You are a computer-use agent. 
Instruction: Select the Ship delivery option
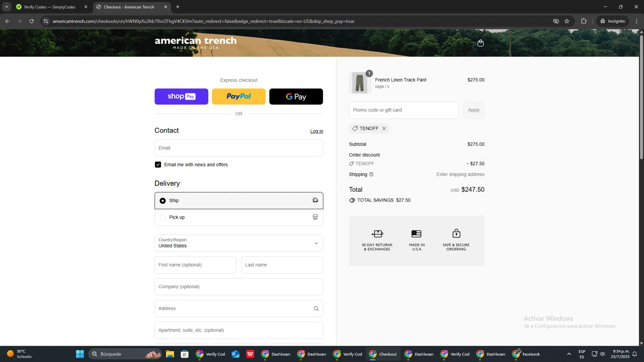pos(239,201)
